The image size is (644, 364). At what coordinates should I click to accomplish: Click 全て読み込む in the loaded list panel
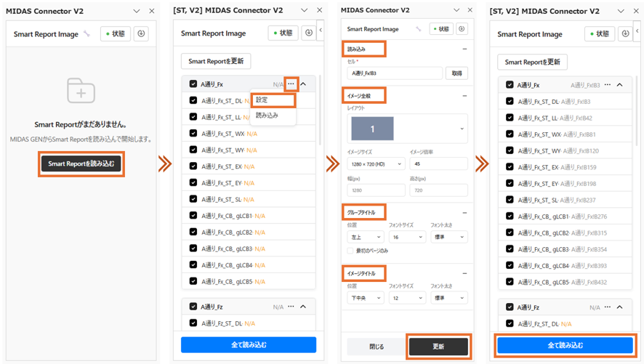point(565,346)
